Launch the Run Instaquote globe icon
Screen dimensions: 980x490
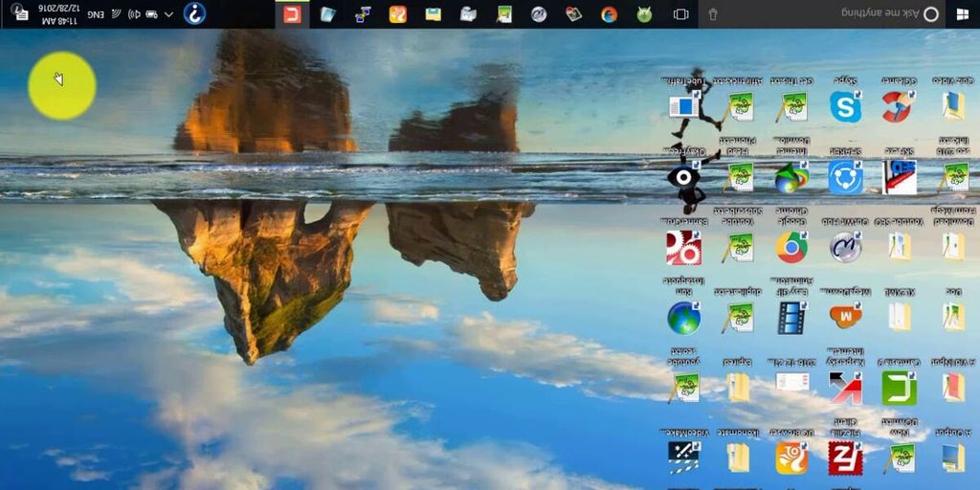click(683, 318)
